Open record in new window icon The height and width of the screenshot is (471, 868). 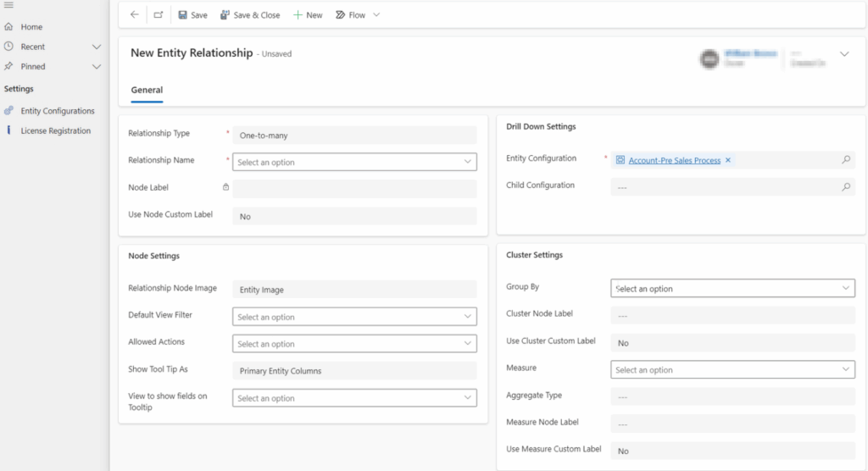point(159,15)
